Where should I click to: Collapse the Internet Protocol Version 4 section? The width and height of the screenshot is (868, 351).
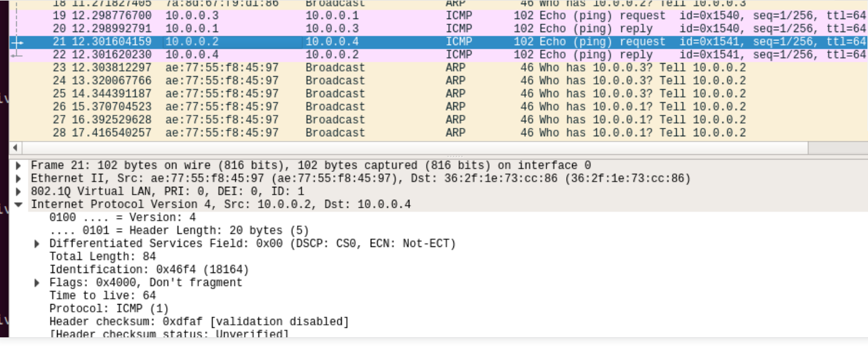(x=18, y=205)
